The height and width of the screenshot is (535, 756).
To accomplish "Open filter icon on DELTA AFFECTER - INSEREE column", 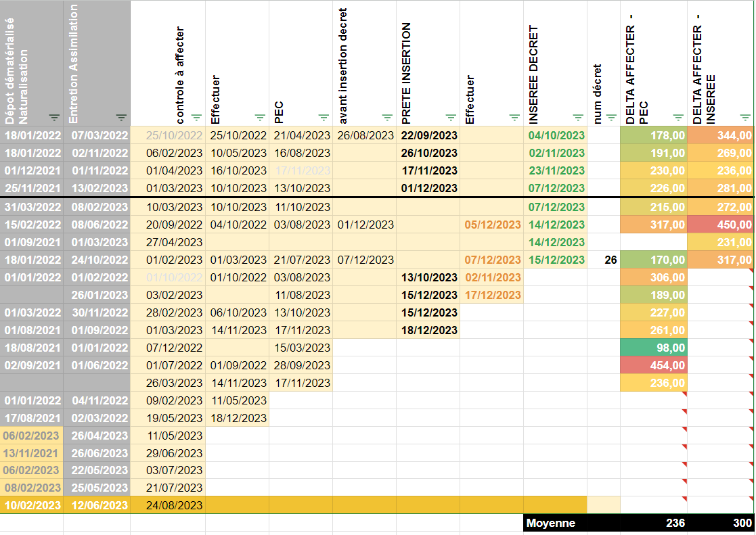I will (745, 117).
